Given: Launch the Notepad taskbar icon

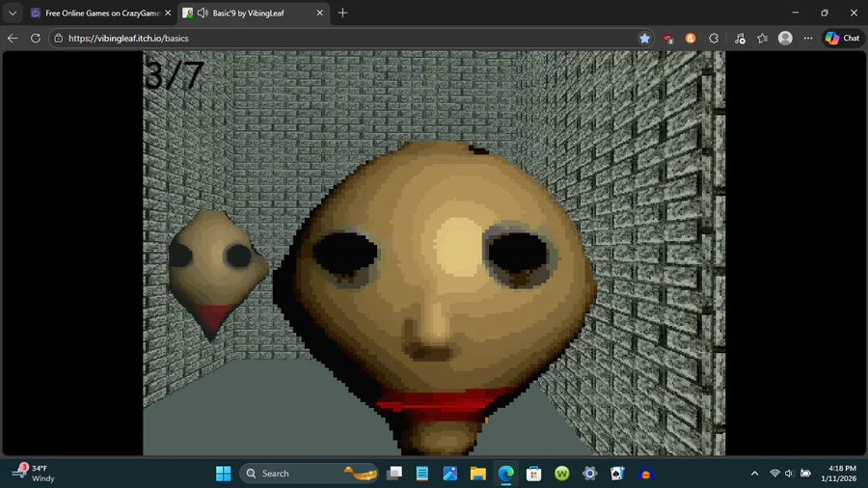Looking at the screenshot, I should (422, 474).
